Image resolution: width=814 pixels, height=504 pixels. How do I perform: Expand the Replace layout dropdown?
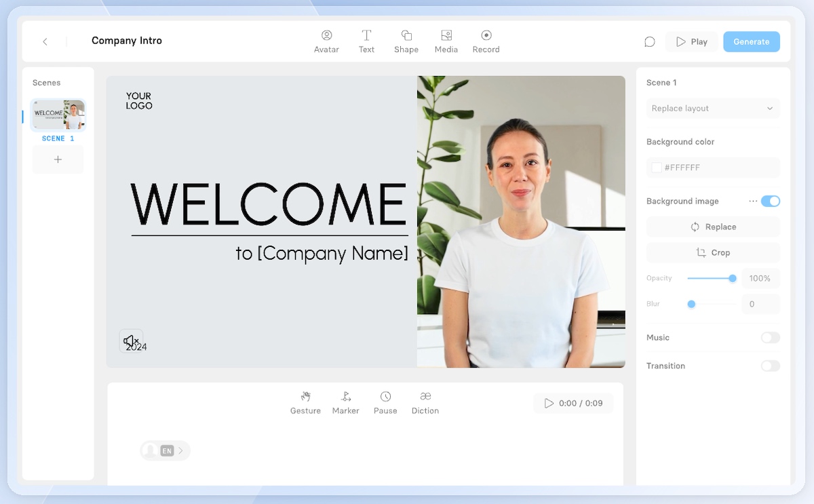tap(713, 109)
